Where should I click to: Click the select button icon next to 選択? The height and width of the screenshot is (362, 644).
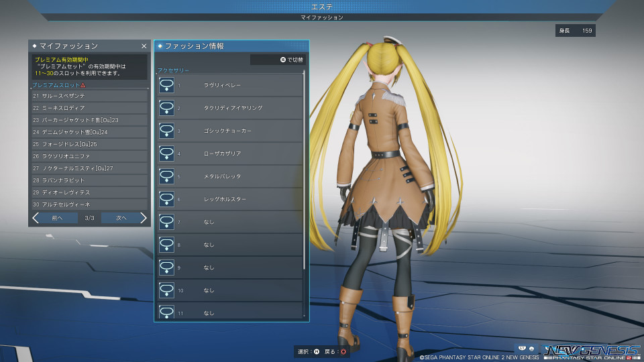317,352
